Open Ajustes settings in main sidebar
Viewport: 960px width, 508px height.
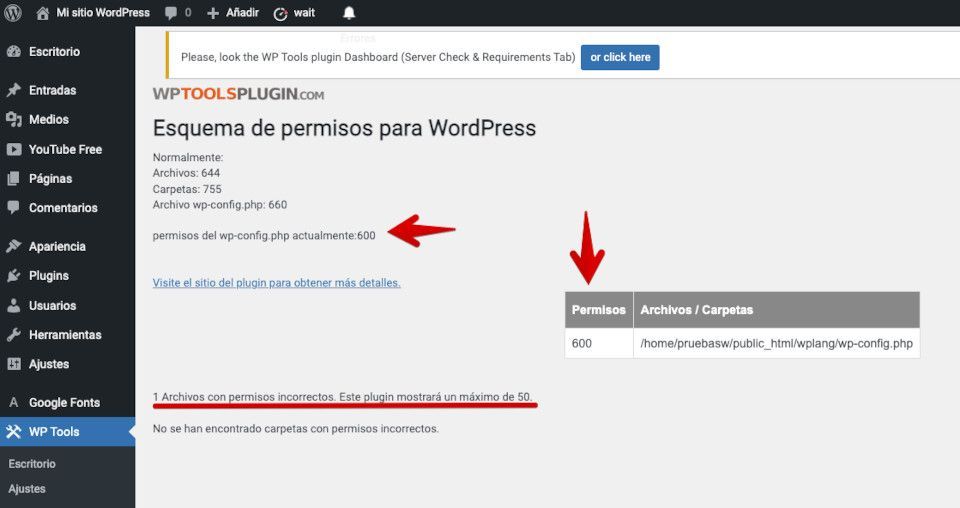48,364
